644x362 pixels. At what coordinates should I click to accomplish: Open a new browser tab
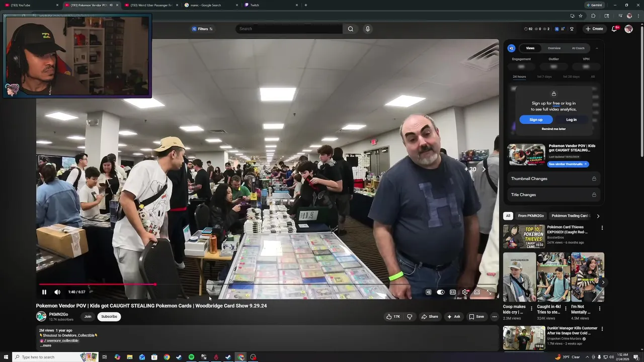(306, 5)
